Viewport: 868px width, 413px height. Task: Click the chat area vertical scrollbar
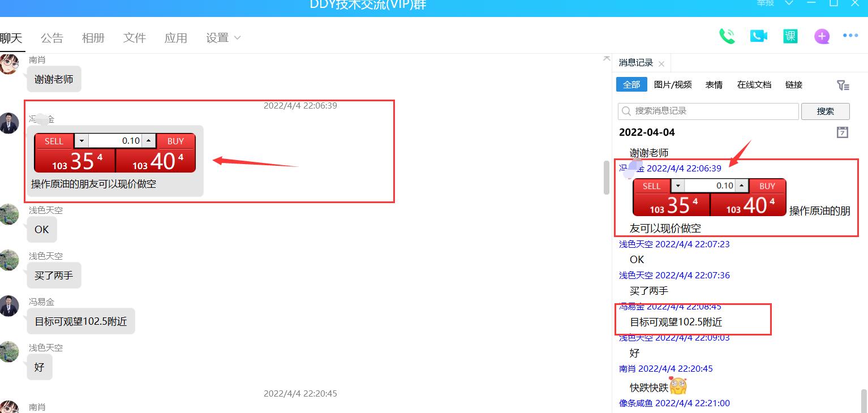point(607,178)
